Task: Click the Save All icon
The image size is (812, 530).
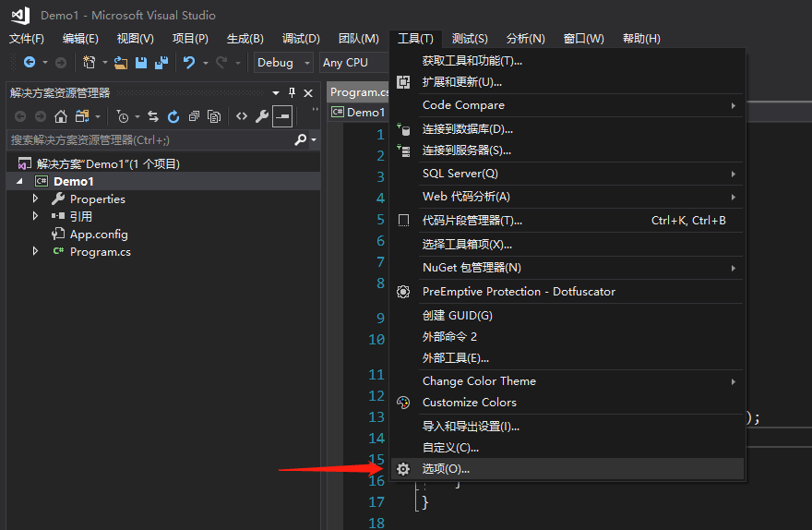Action: [x=161, y=63]
